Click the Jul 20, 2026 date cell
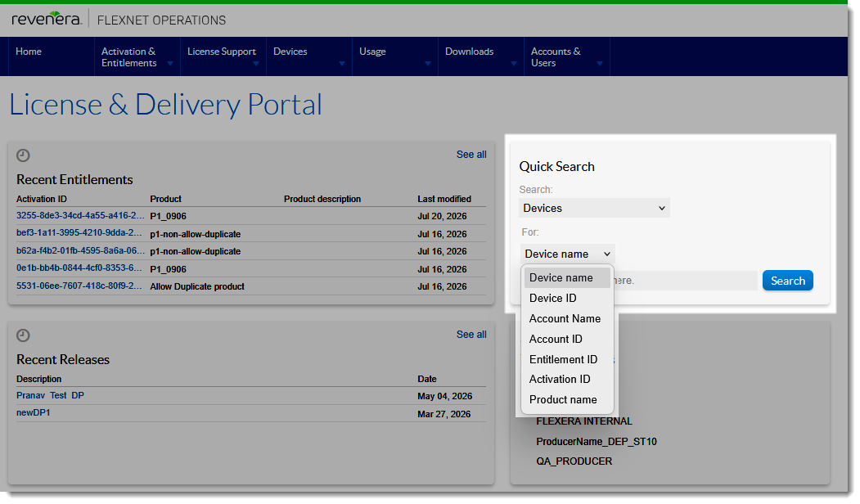Viewport: 860px width, 504px height. pos(442,217)
